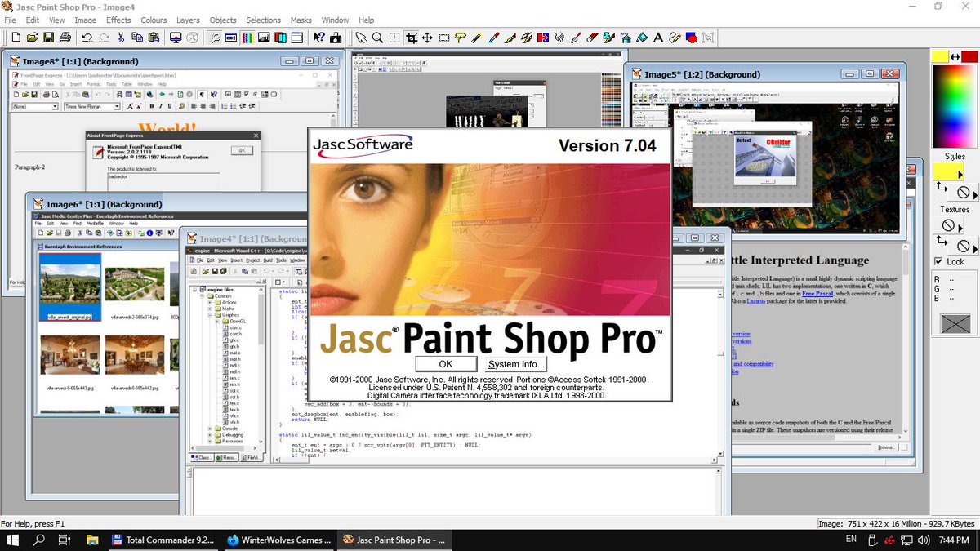The width and height of the screenshot is (980, 551).
Task: Toggle the Color Palette visibility button
Action: [247, 38]
